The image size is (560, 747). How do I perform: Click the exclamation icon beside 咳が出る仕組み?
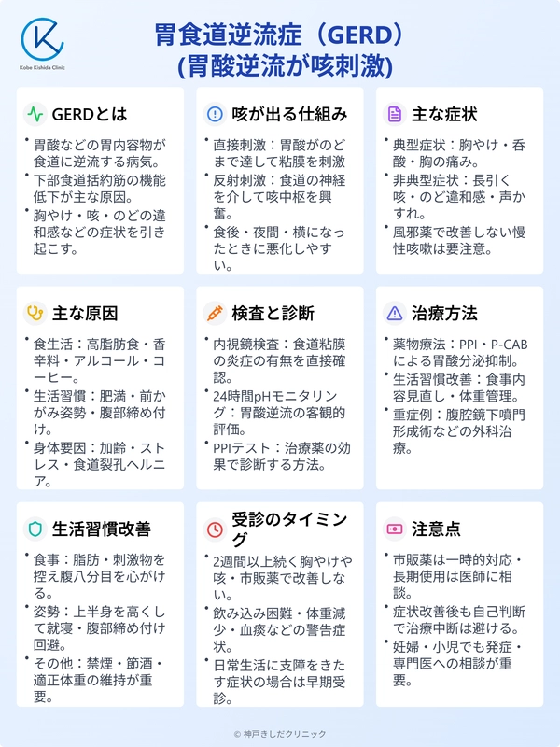click(215, 115)
